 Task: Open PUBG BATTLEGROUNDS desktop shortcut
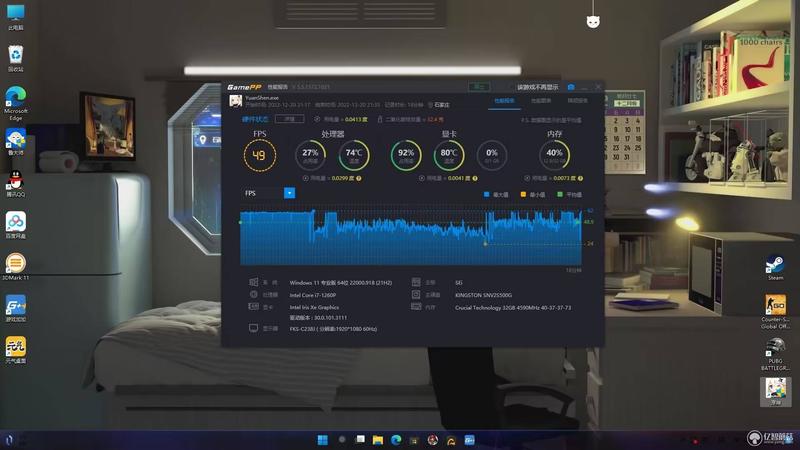[776, 354]
